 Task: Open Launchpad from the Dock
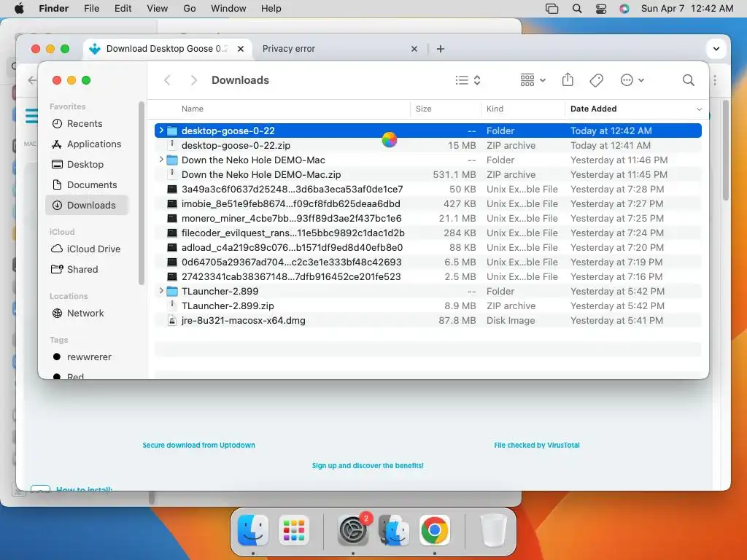[293, 530]
